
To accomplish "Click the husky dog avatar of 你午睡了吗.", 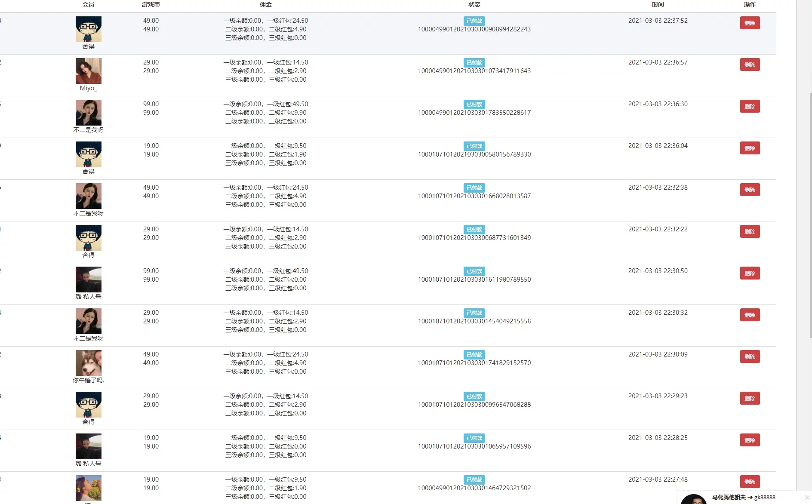I will click(x=88, y=363).
